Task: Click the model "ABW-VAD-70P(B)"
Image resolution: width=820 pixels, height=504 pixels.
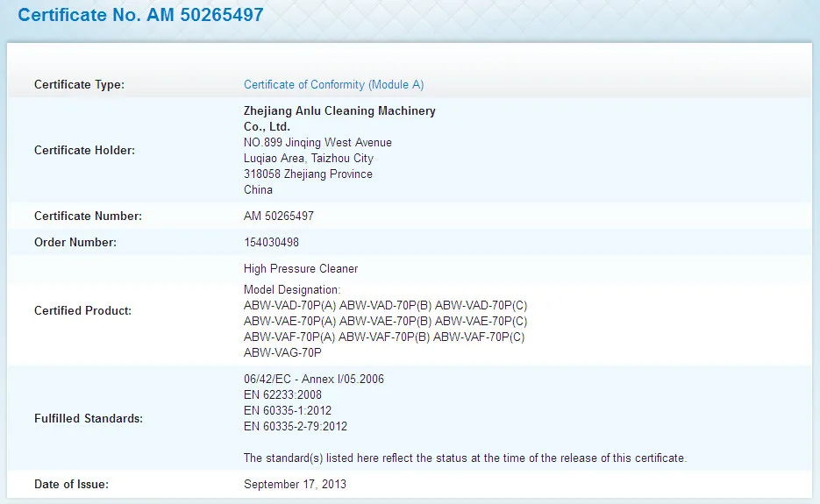Action: tap(385, 305)
